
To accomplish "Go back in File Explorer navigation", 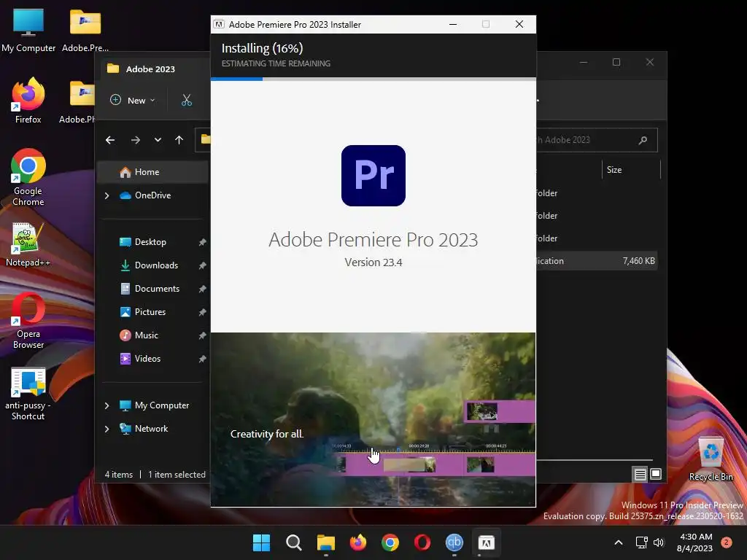I will [x=110, y=140].
